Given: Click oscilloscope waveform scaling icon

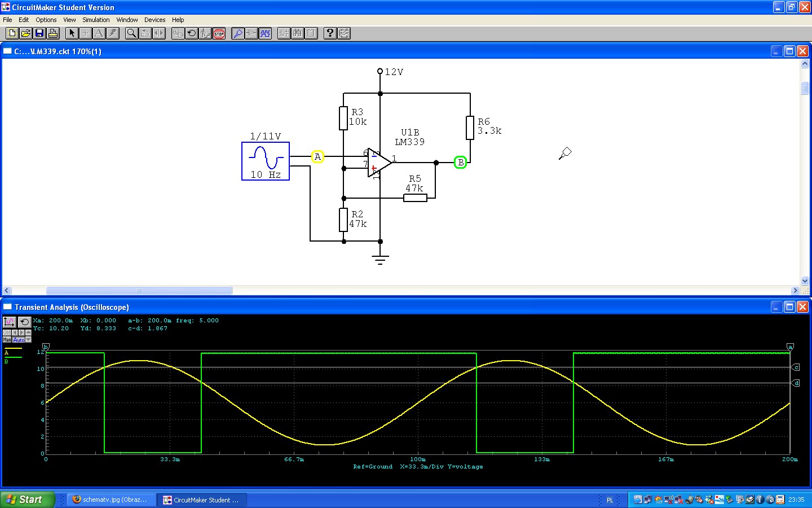Looking at the screenshot, I should [x=10, y=322].
